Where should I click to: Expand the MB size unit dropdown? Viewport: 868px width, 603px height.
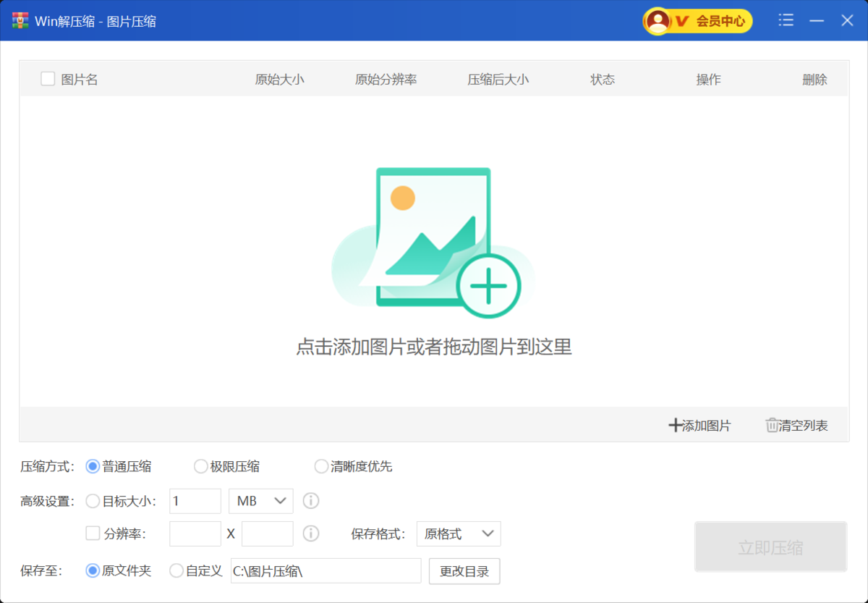click(x=260, y=501)
